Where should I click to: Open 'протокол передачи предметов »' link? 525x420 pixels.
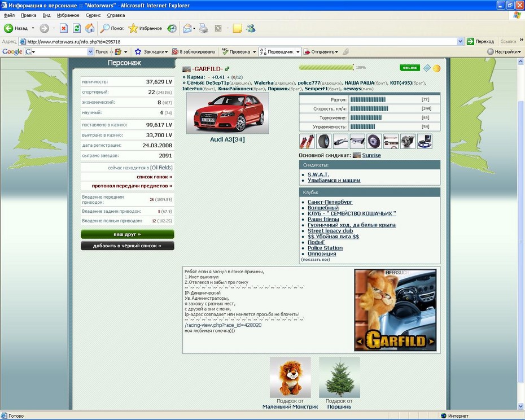[x=132, y=186]
